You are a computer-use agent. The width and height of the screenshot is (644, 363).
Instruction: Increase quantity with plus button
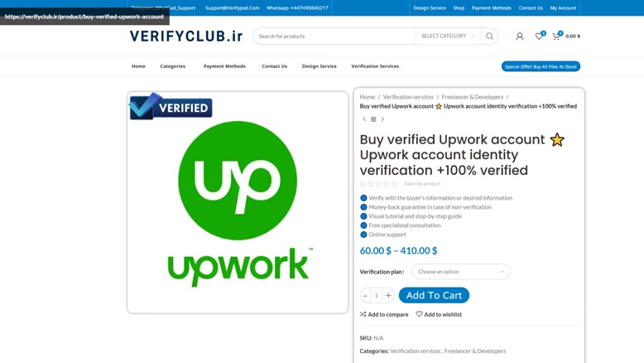(388, 295)
